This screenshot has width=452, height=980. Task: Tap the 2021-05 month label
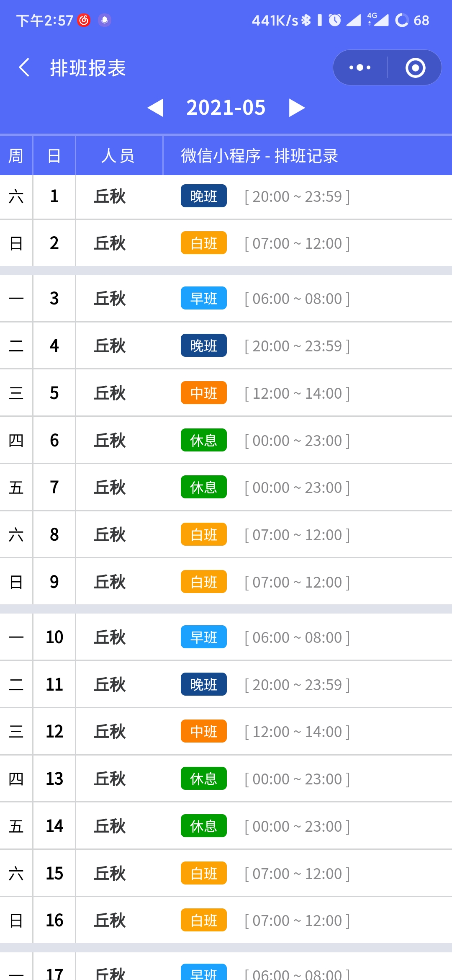tap(226, 108)
